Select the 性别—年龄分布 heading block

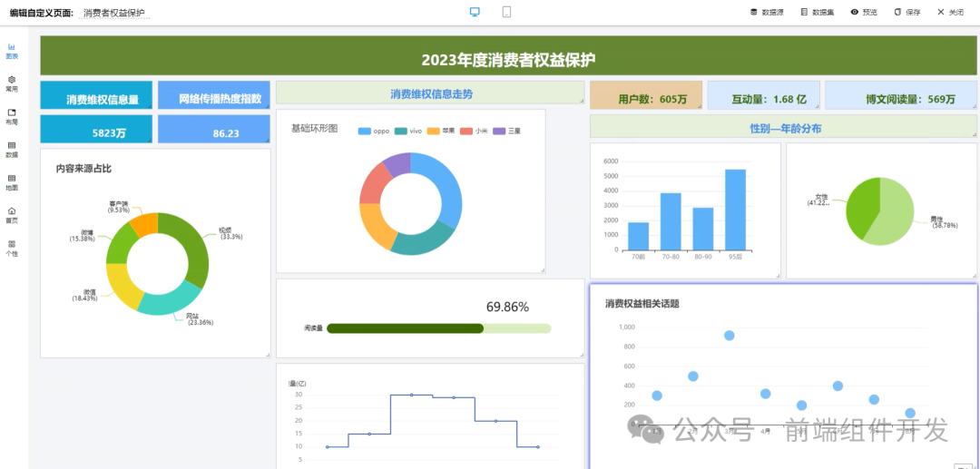pos(783,126)
